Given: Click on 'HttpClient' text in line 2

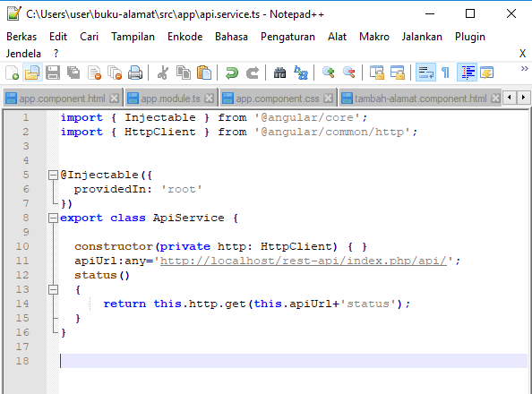Looking at the screenshot, I should click(x=159, y=132).
